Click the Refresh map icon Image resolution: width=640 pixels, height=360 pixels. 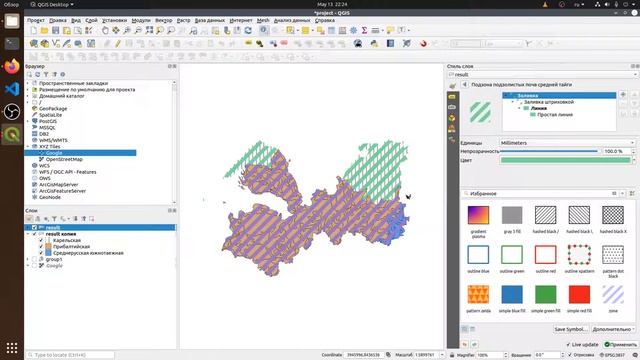tap(248, 31)
